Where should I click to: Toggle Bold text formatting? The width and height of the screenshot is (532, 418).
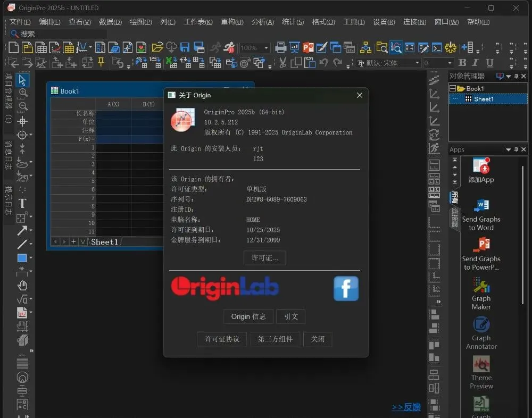(x=462, y=63)
